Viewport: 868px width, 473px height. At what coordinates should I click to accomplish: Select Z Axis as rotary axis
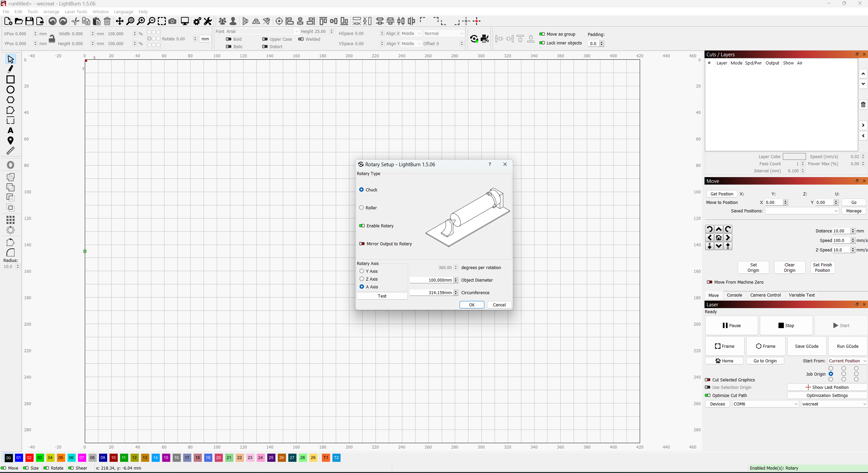[369, 279]
